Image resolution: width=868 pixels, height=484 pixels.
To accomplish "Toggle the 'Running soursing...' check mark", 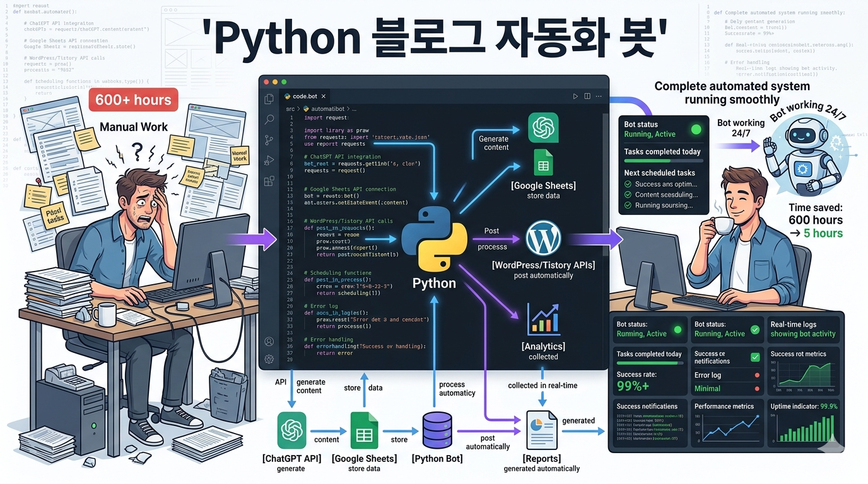I will tap(628, 205).
